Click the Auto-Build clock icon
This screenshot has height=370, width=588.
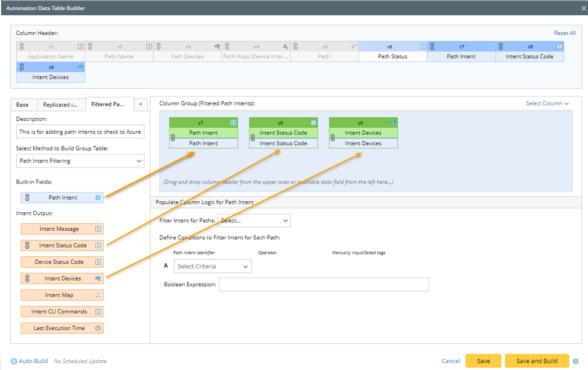coord(14,361)
